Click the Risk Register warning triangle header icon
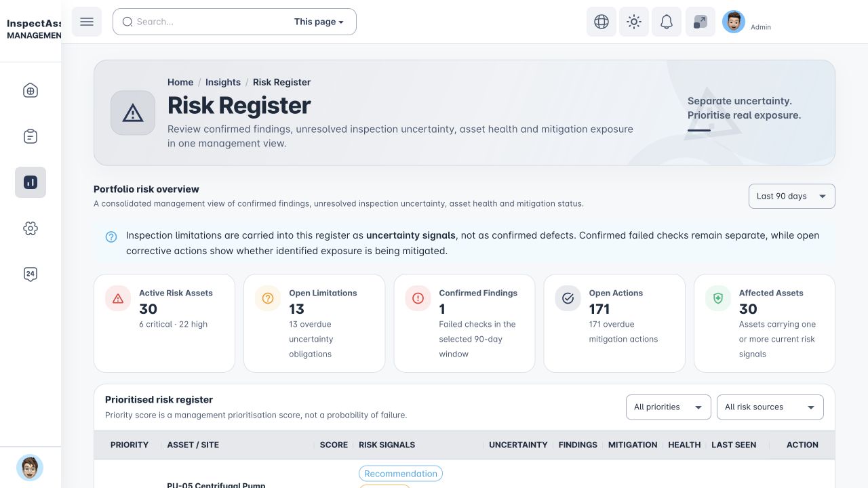 tap(133, 113)
